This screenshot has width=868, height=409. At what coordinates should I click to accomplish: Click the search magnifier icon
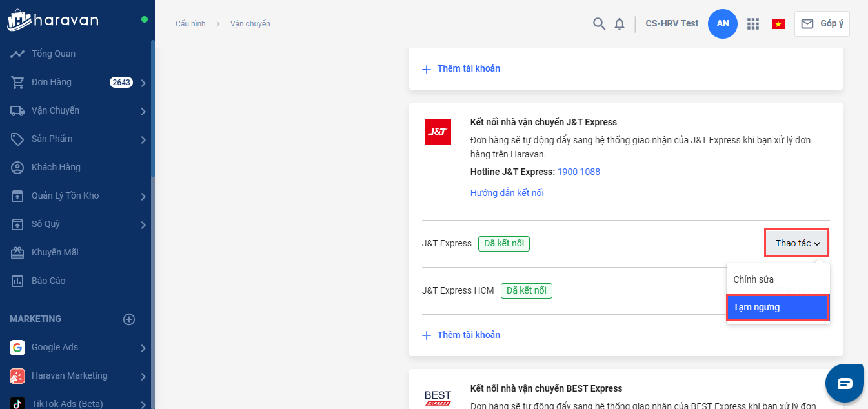[x=599, y=24]
